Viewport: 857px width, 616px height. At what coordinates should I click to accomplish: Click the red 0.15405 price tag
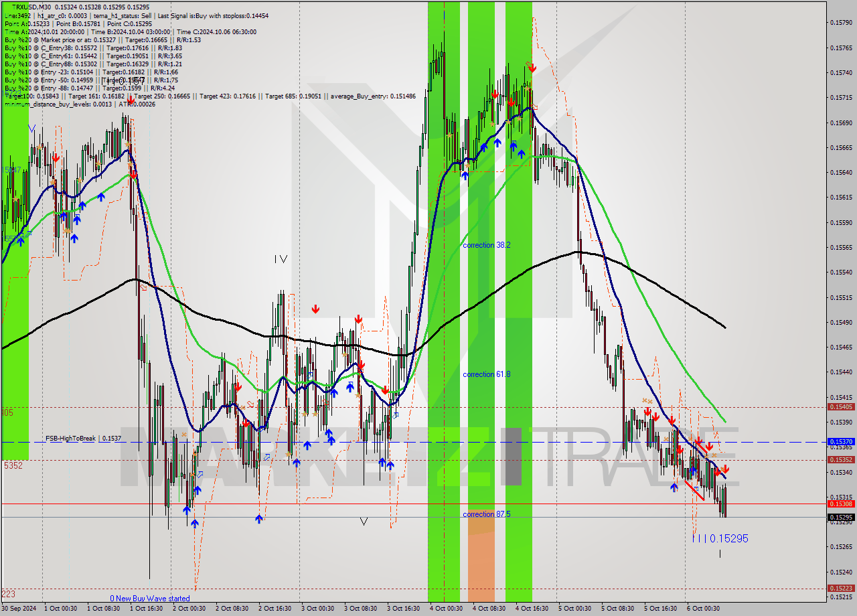pos(841,406)
